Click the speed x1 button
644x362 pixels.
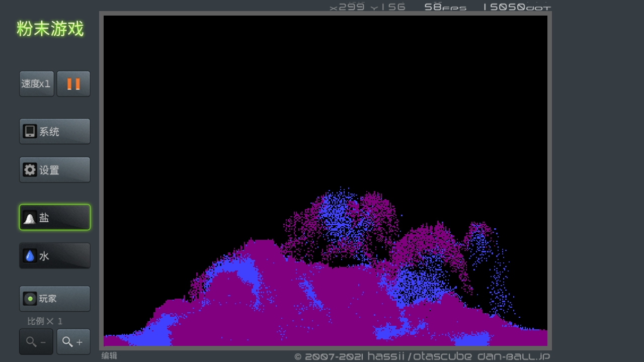(x=37, y=83)
